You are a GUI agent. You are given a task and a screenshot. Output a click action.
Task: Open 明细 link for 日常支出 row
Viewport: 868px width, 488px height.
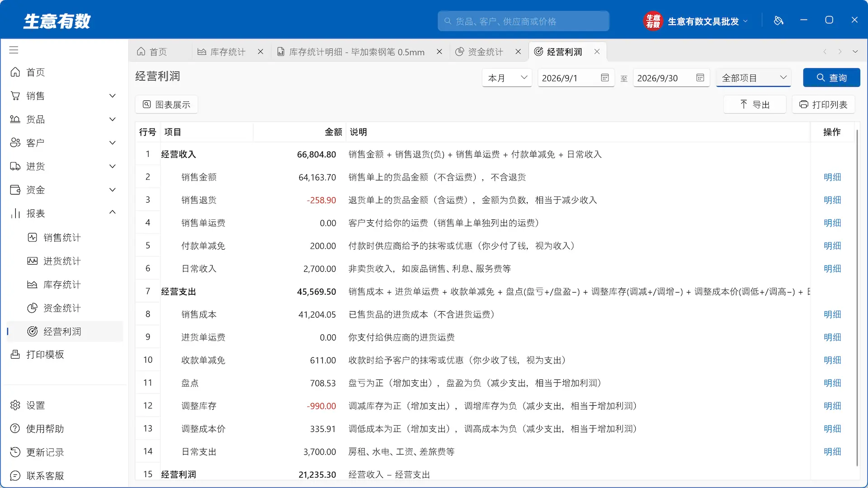[832, 452]
